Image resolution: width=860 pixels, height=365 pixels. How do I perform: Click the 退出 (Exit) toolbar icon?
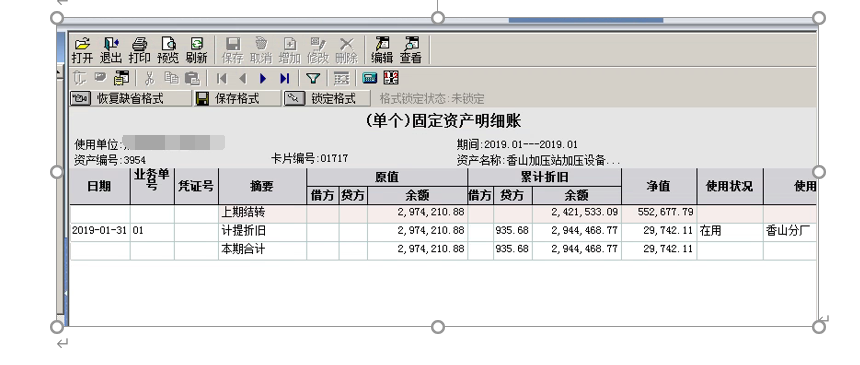pyautogui.click(x=110, y=50)
